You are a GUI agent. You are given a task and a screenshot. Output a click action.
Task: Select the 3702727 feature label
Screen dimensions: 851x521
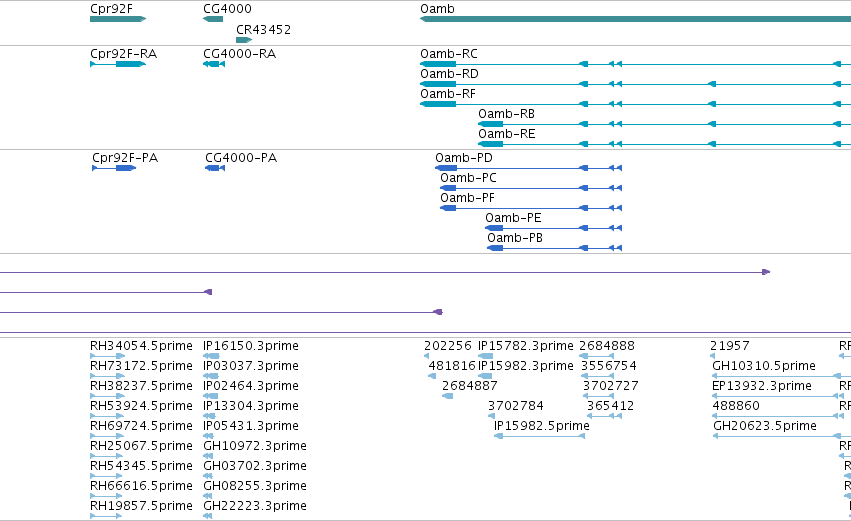(611, 386)
